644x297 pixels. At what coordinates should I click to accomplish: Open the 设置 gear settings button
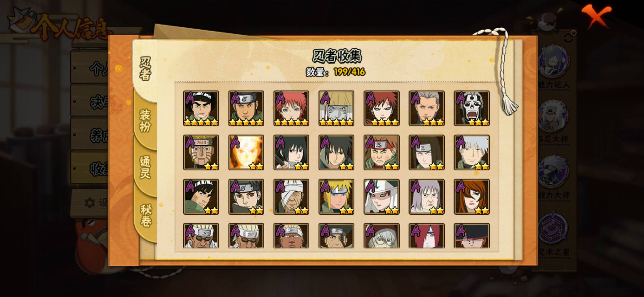pyautogui.click(x=96, y=203)
